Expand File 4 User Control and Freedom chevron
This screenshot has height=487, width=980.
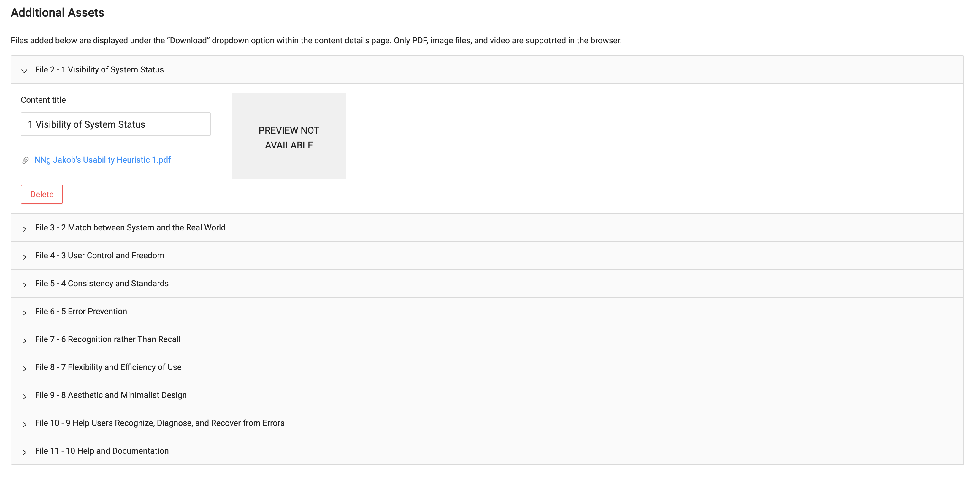coord(24,257)
